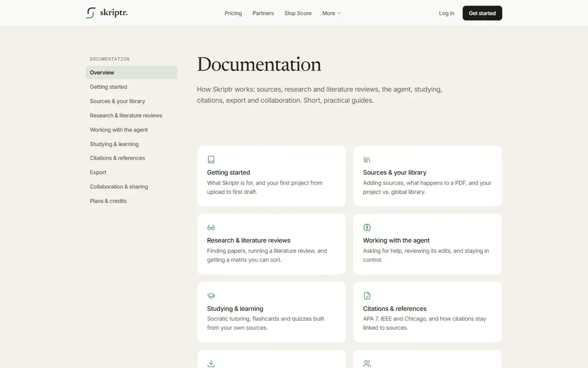Image resolution: width=588 pixels, height=368 pixels.
Task: Click text 'Adding sources, what happens to a PDF'
Action: point(415,183)
